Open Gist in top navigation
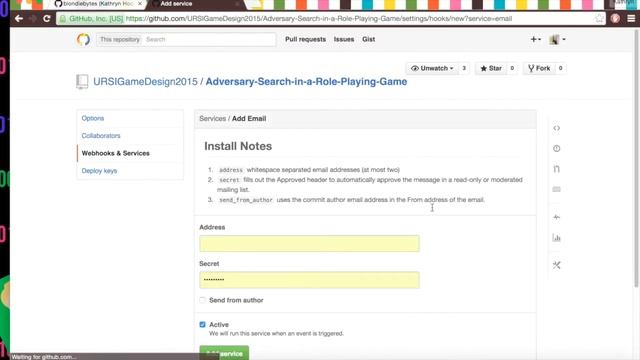This screenshot has height=360, width=640. point(369,40)
